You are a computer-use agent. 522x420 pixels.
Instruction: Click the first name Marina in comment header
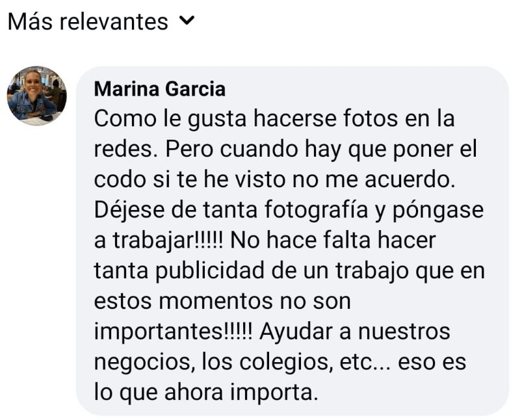point(127,89)
